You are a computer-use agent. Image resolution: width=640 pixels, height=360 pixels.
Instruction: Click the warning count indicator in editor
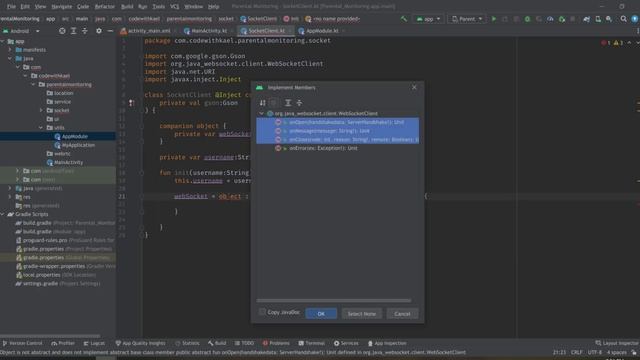pos(618,43)
